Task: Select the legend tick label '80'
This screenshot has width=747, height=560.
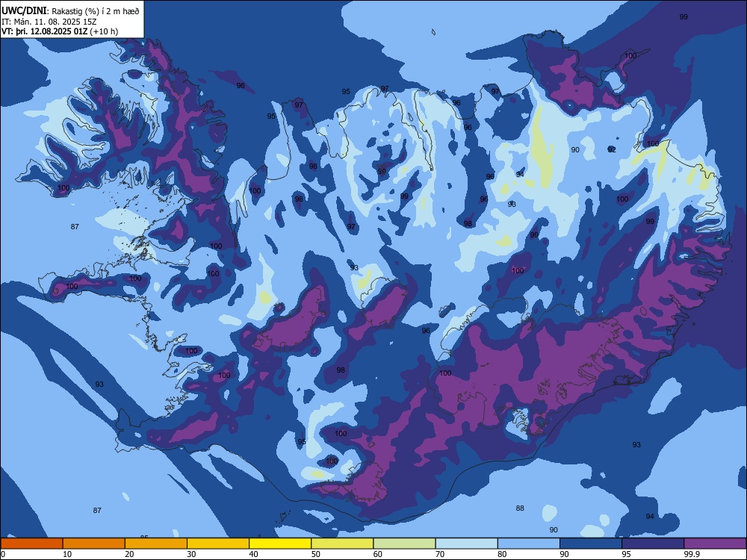Action: pos(502,554)
